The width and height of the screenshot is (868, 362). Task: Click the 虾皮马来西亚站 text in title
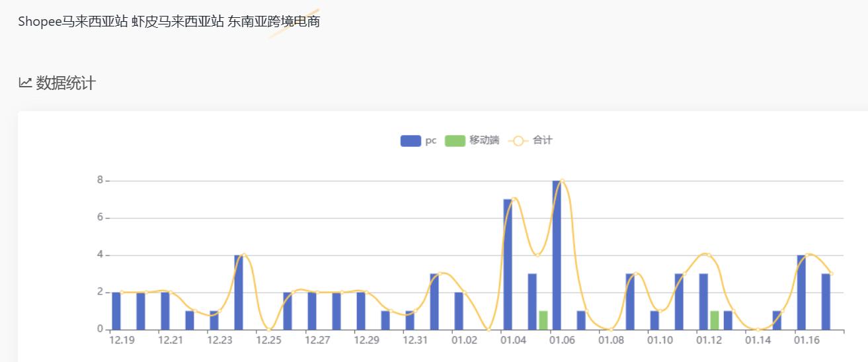(x=177, y=21)
